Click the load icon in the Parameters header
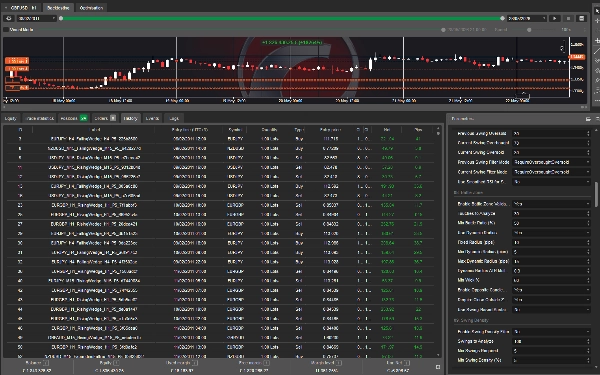Image resolution: width=600 pixels, height=375 pixels. [x=588, y=119]
